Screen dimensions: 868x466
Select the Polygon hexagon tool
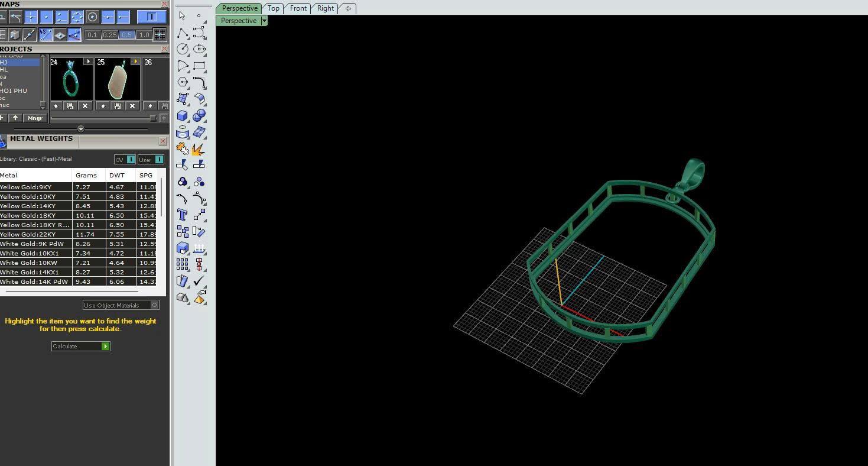[x=183, y=82]
